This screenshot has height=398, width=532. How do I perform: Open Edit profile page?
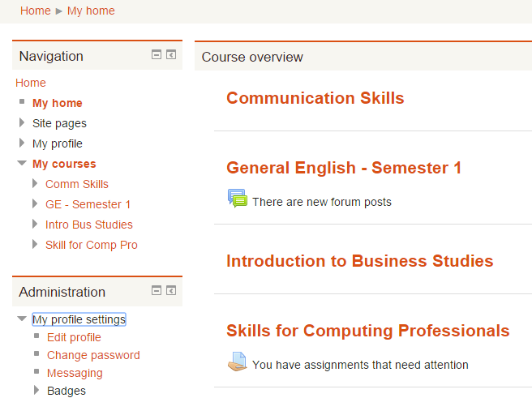74,337
